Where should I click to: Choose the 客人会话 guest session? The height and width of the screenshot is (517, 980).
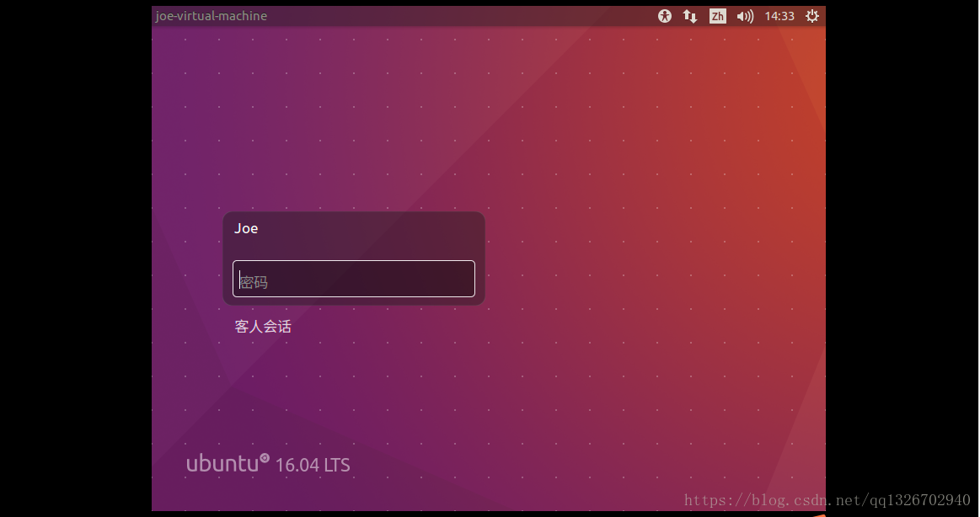[x=263, y=327]
